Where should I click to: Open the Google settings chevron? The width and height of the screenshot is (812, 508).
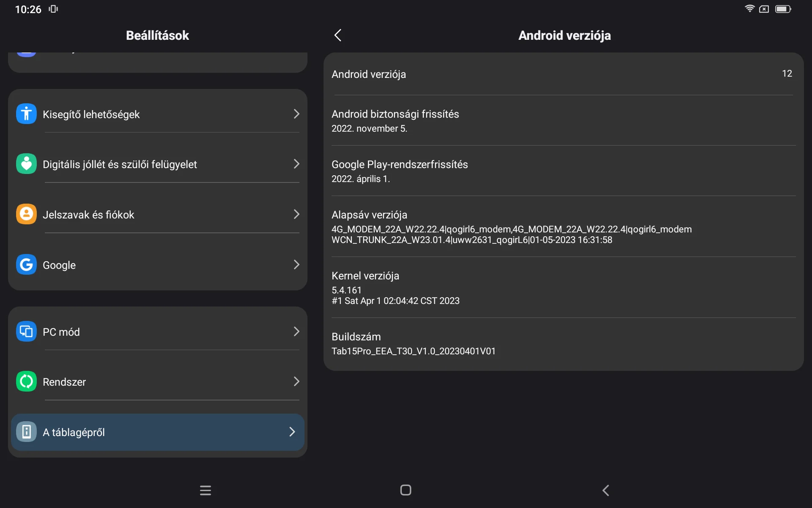tap(296, 265)
